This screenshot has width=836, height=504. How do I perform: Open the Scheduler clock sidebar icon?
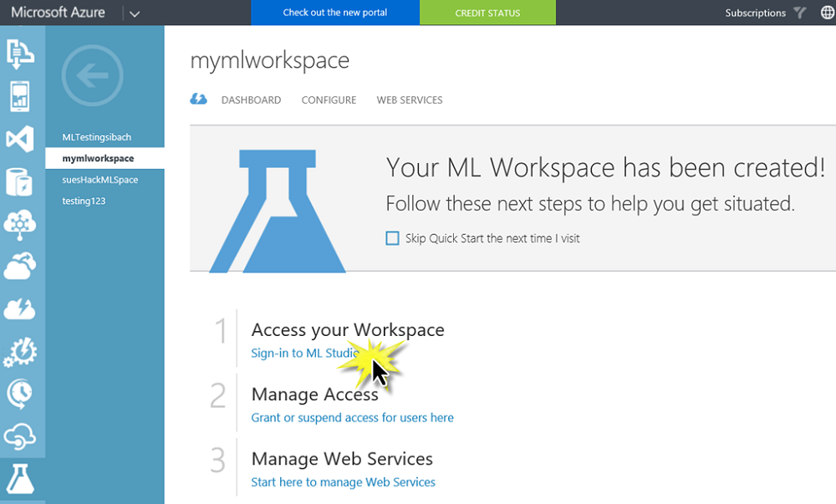pyautogui.click(x=20, y=395)
